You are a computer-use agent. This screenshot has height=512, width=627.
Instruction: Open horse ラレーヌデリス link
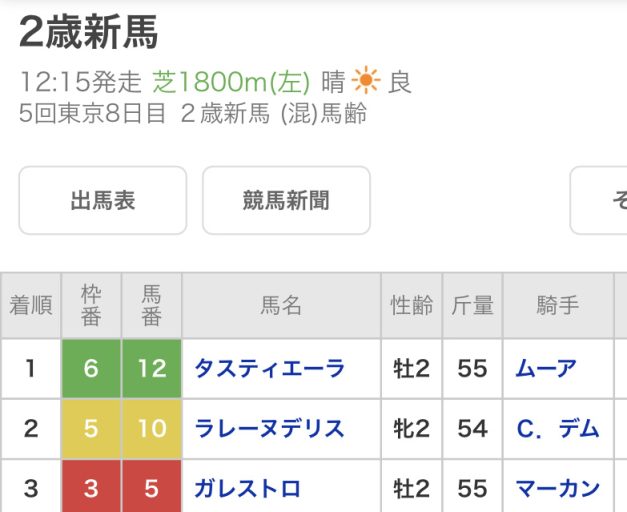[269, 428]
